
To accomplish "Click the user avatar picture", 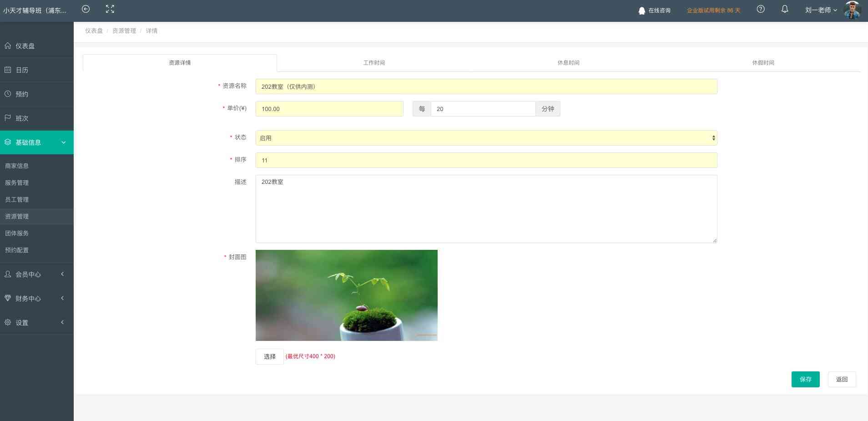I will [852, 10].
